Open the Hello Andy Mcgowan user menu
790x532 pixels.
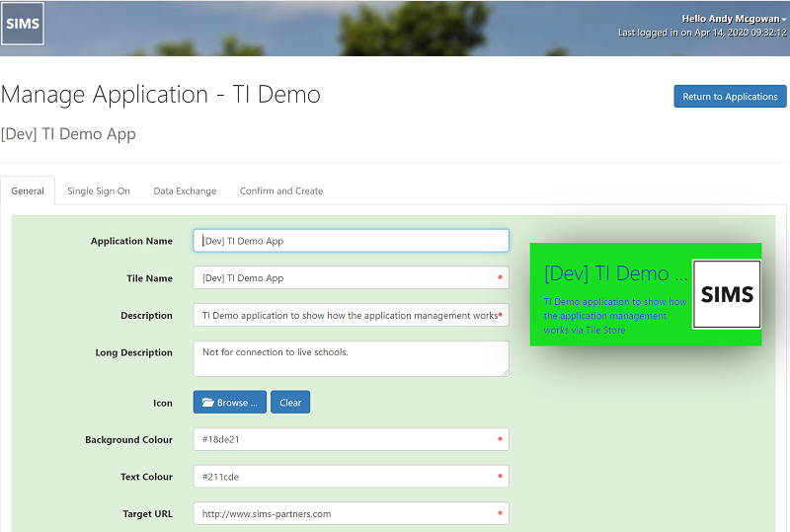(734, 19)
